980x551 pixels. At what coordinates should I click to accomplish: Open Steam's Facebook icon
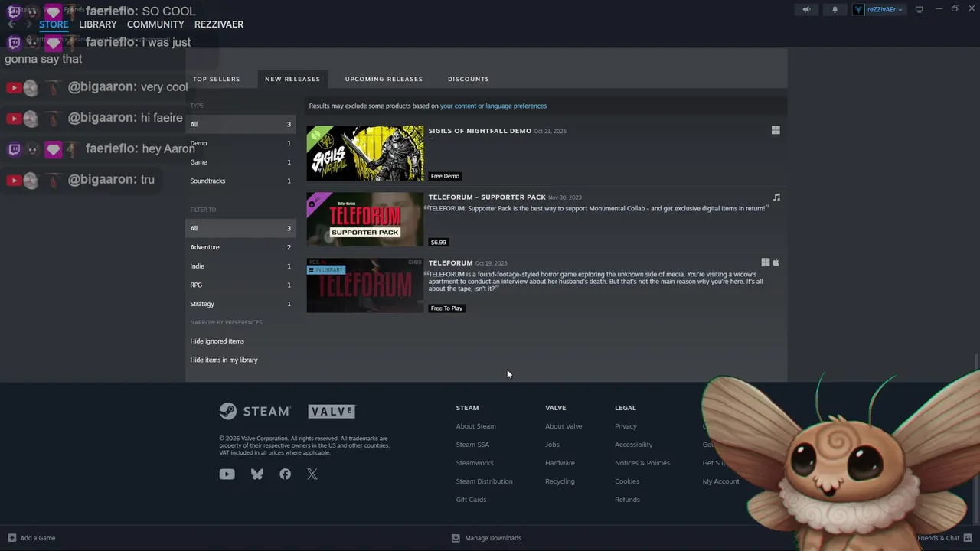click(285, 474)
